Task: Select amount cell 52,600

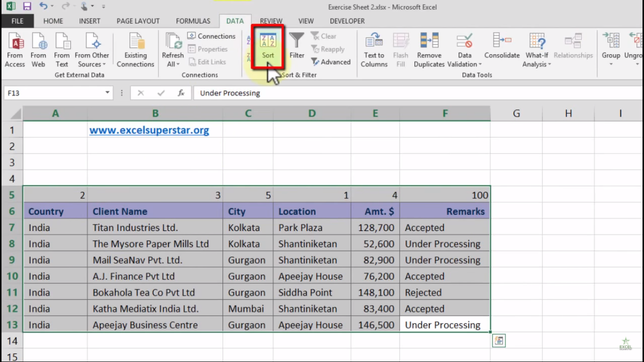Action: pyautogui.click(x=375, y=244)
